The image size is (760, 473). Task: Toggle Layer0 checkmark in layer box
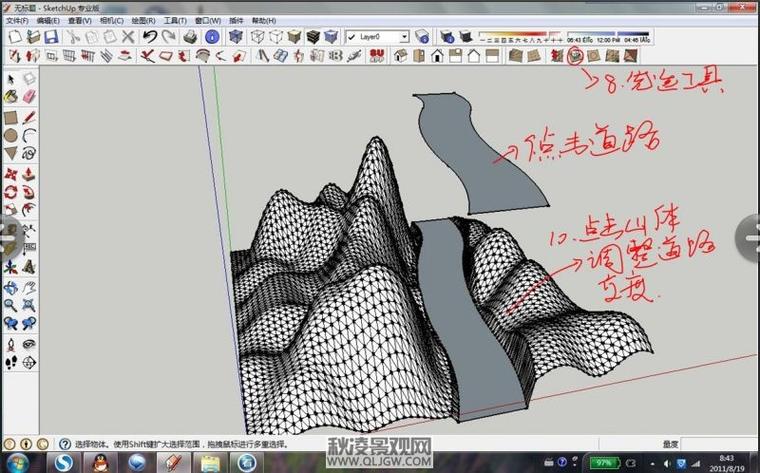click(x=353, y=37)
